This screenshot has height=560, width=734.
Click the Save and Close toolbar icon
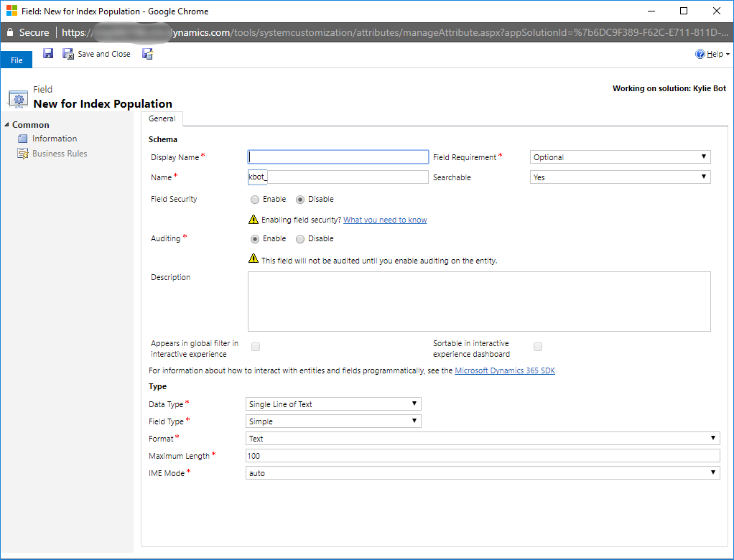tap(68, 54)
